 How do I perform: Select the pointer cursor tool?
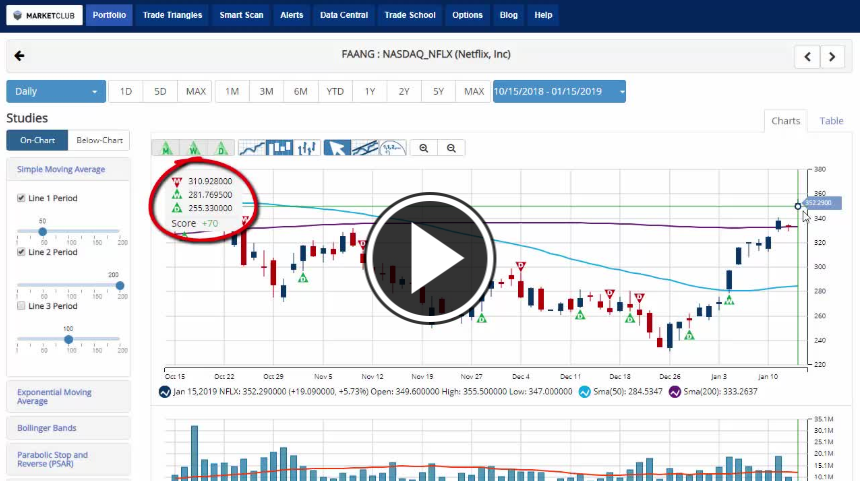[x=337, y=148]
